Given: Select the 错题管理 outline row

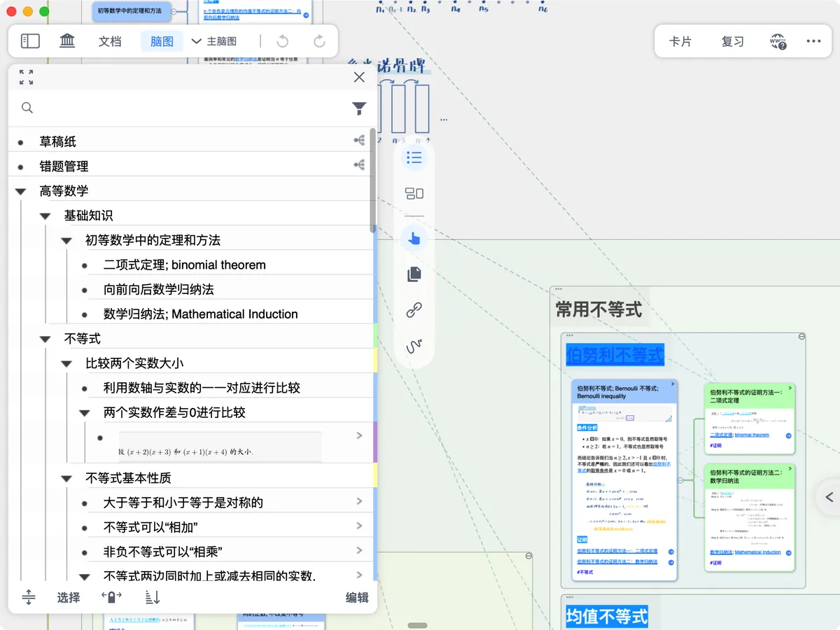Looking at the screenshot, I should coord(189,166).
